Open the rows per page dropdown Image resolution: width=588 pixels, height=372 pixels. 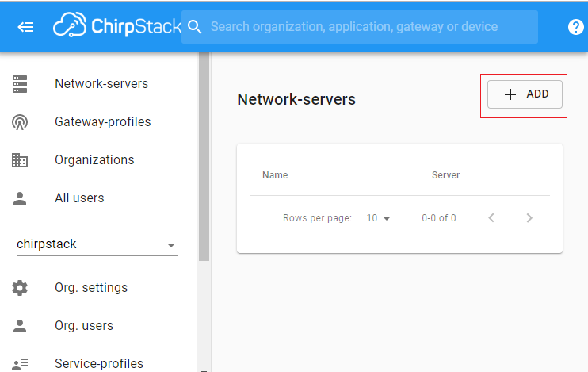(x=378, y=218)
